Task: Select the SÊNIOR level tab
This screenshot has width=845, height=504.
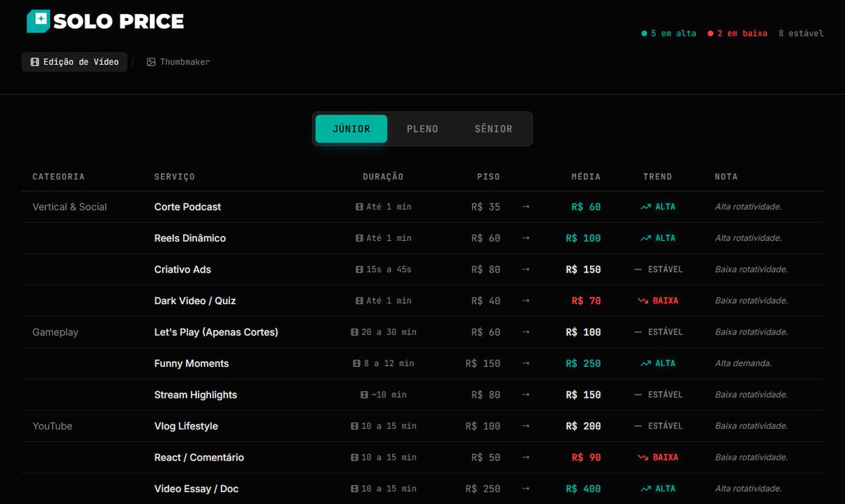Action: pos(494,129)
